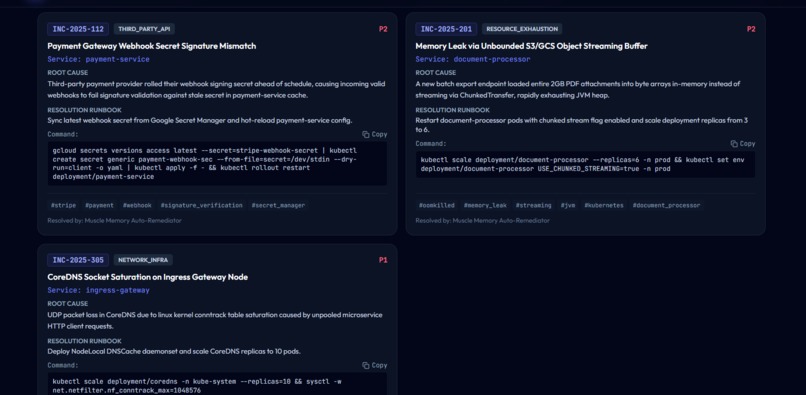Click the #webhook tag

[x=137, y=205]
